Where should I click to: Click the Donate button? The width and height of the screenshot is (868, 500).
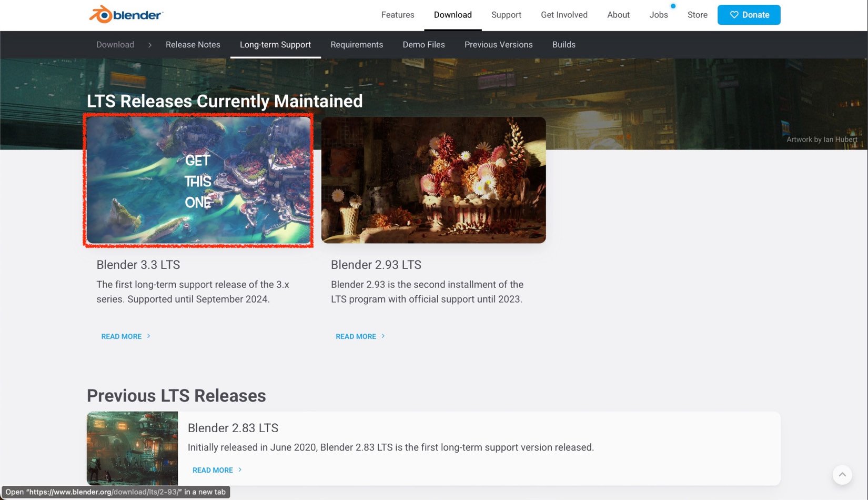[749, 15]
